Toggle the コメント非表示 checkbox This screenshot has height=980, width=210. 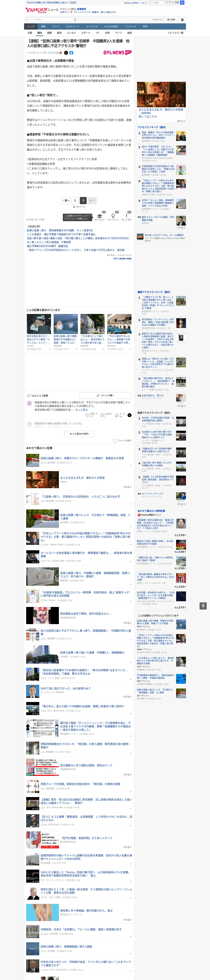point(115,440)
